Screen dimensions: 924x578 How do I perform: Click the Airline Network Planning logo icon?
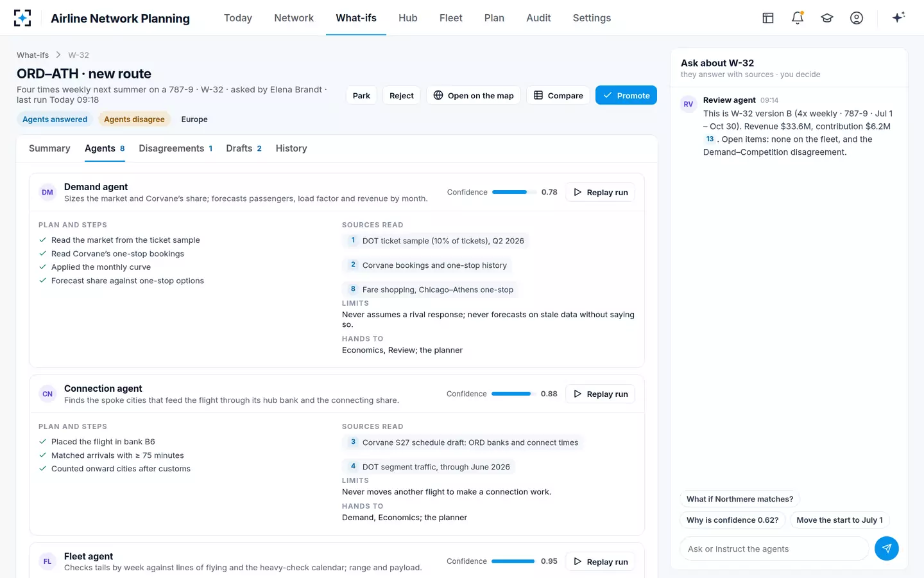[x=22, y=18]
